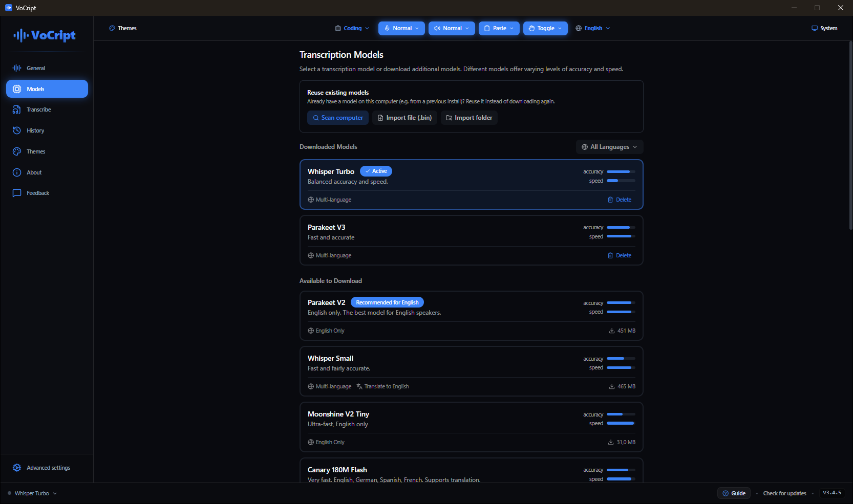The width and height of the screenshot is (853, 504).
Task: Switch the System theme button
Action: 824,28
